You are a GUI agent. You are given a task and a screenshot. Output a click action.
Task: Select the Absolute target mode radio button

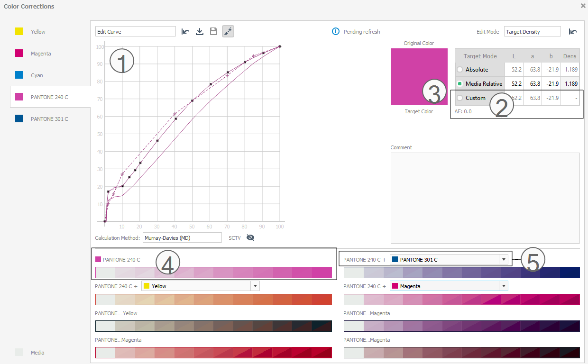pos(459,69)
